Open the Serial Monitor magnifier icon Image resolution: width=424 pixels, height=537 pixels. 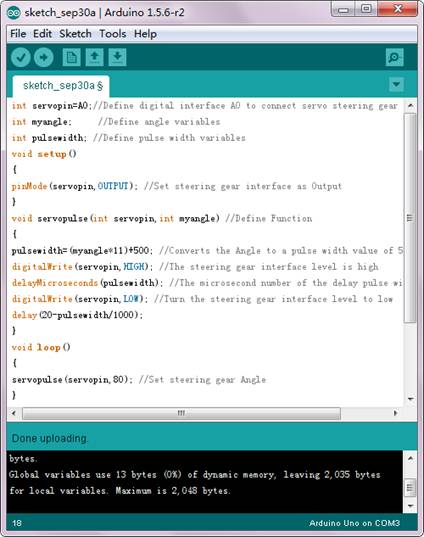click(x=395, y=57)
